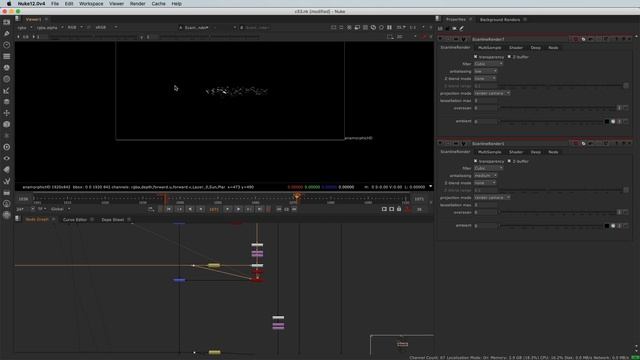Open the Merge nodes toolbar icon
The width and height of the screenshot is (640, 360).
7,102
